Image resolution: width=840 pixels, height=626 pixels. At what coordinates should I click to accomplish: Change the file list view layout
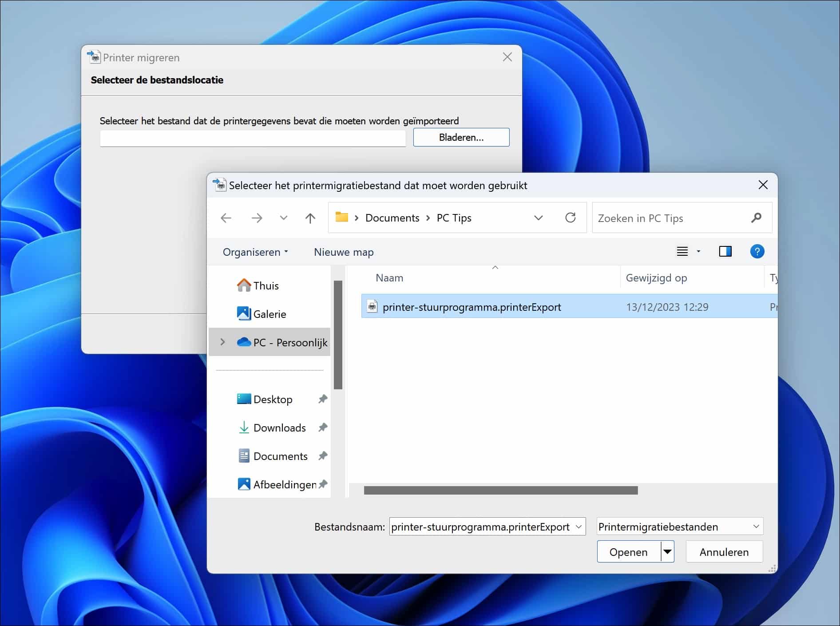tap(682, 251)
